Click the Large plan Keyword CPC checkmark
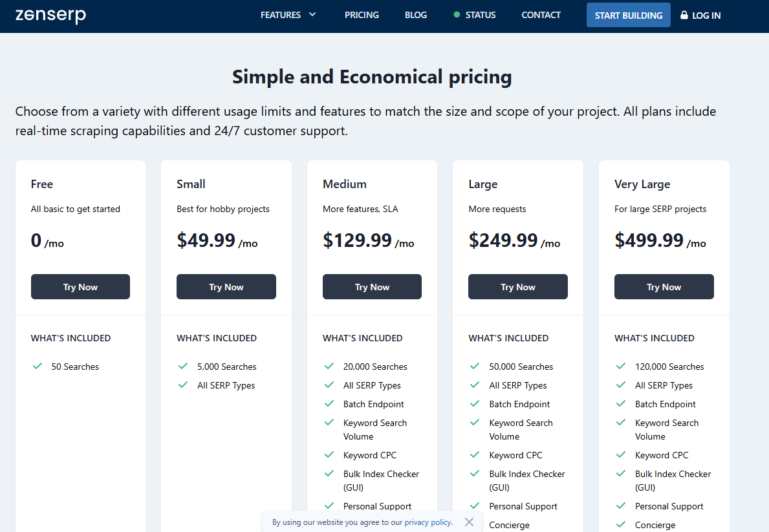Screen dimensions: 769x532 pyautogui.click(x=475, y=455)
